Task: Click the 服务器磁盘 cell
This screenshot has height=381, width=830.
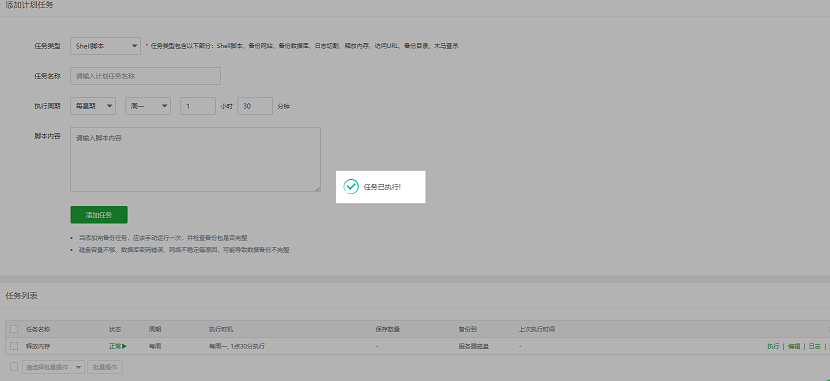Action: pos(474,346)
